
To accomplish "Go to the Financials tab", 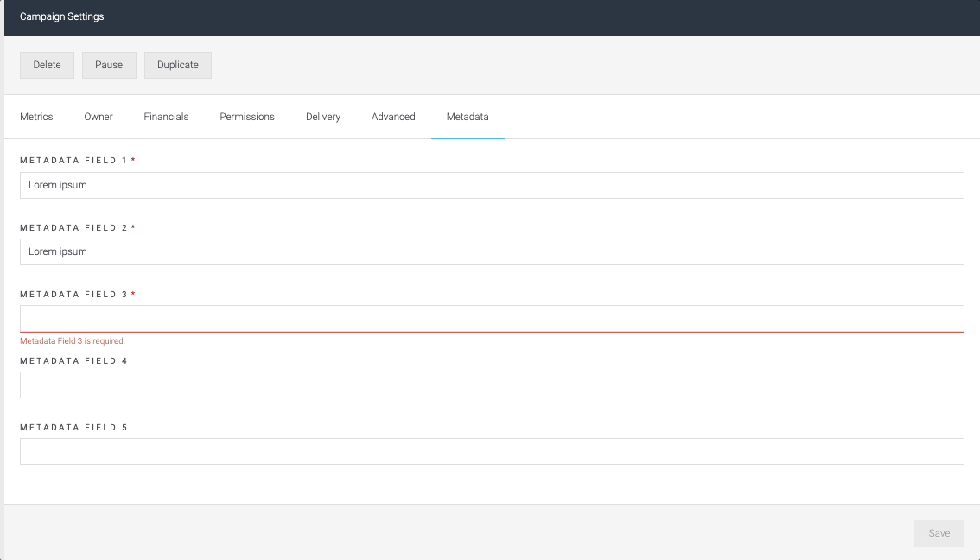I will [x=166, y=117].
